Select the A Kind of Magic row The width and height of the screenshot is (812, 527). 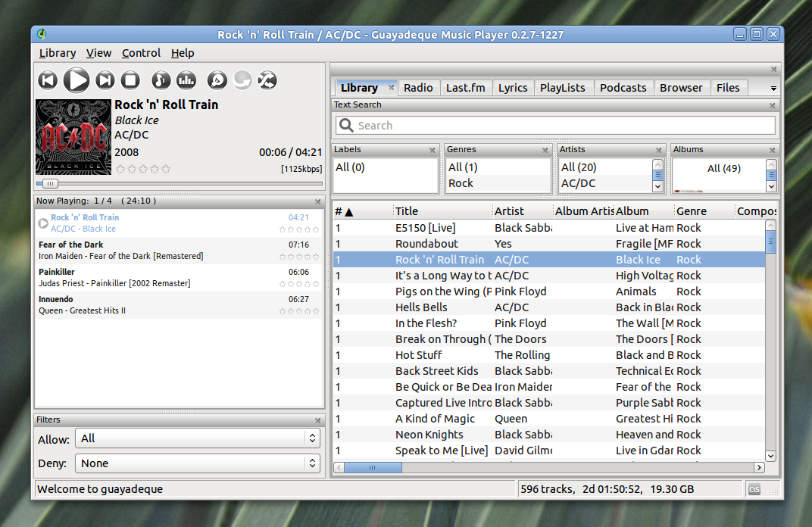pos(549,419)
